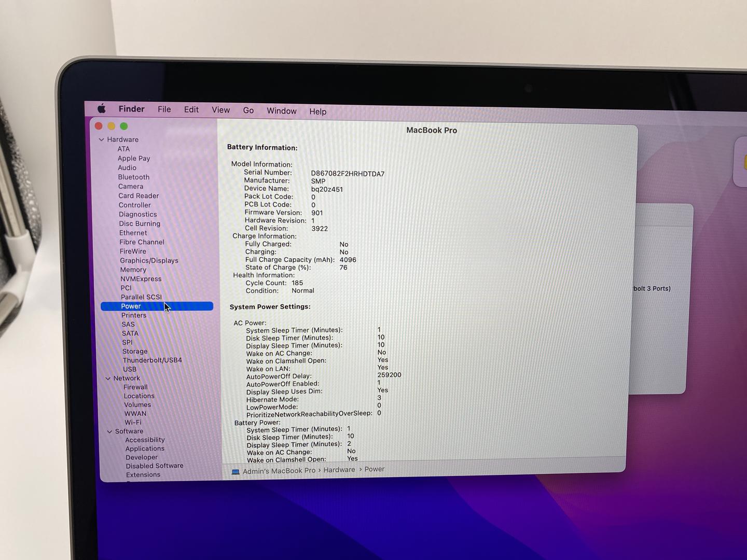Select SPI in the sidebar
Image resolution: width=747 pixels, height=560 pixels.
click(128, 342)
